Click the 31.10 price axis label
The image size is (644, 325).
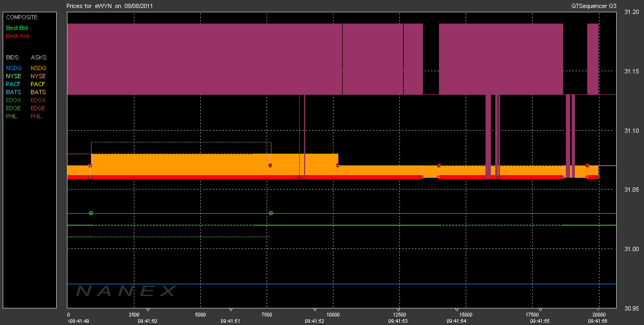632,131
